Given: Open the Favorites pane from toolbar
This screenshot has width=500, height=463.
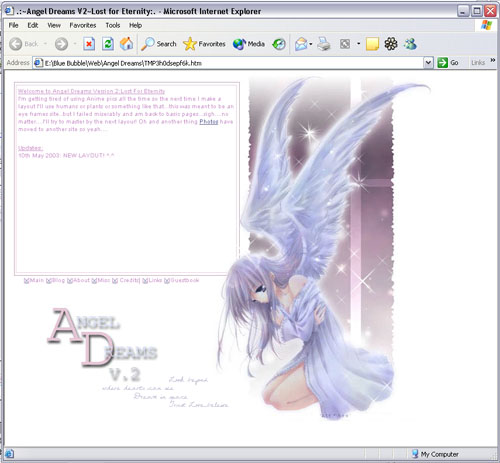Looking at the screenshot, I should (204, 44).
